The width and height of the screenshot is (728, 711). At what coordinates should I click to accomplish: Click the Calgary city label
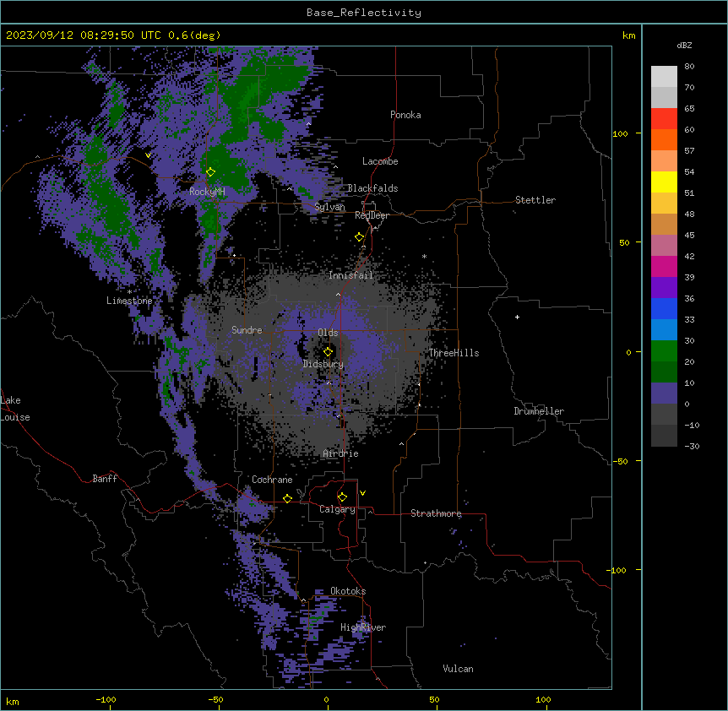[337, 509]
